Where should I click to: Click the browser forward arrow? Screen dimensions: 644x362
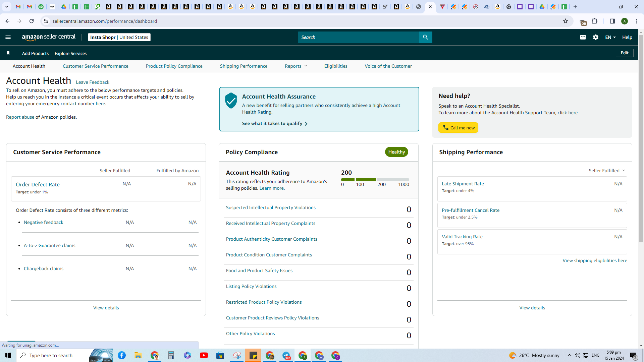(x=19, y=21)
